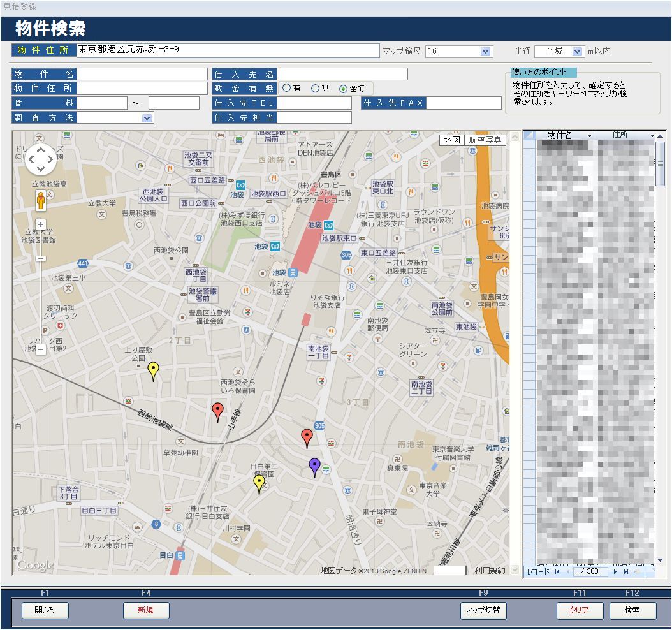Click the yellow marker near 目白第二保育園
Image resolution: width=672 pixels, height=630 pixels.
[x=259, y=484]
